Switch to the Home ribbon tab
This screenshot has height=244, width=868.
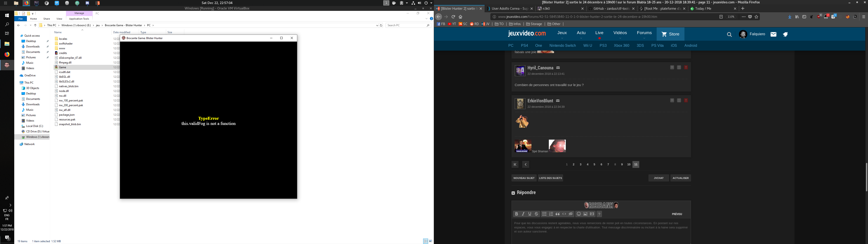click(33, 19)
